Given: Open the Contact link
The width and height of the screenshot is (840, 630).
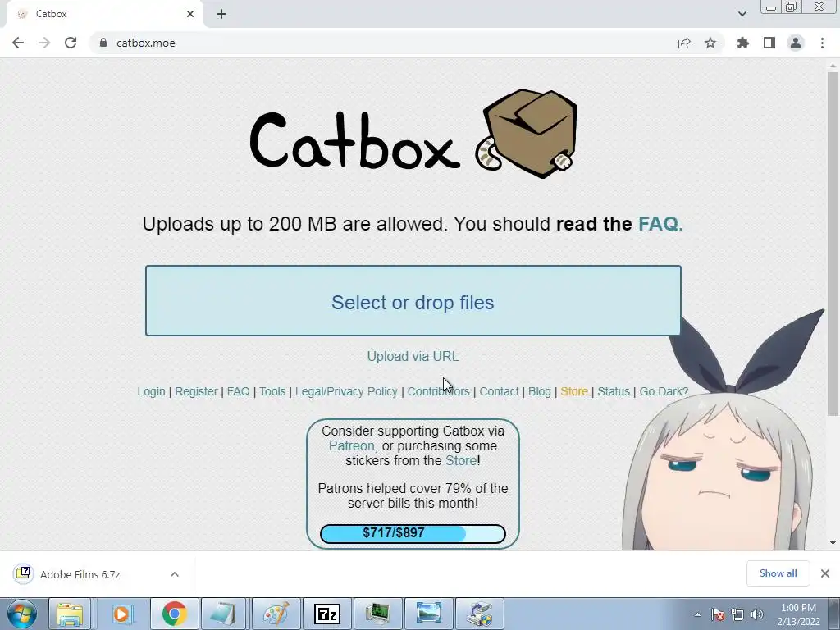Looking at the screenshot, I should click(499, 391).
